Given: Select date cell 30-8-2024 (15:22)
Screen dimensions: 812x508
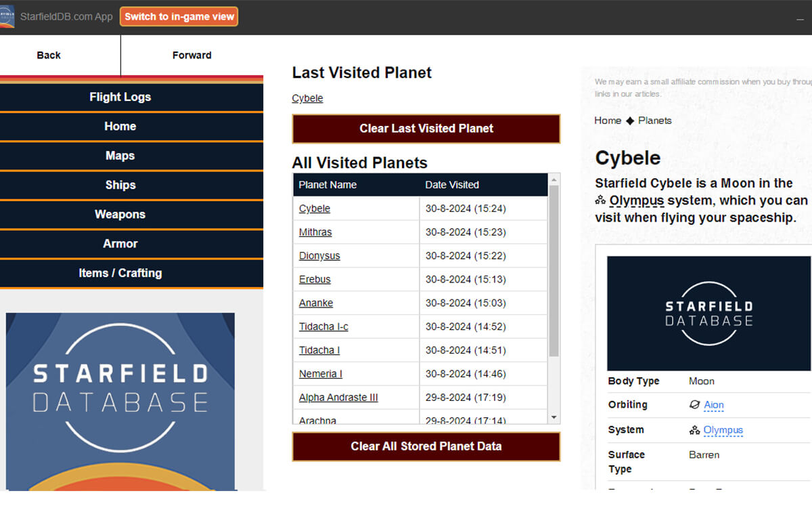Looking at the screenshot, I should click(x=483, y=256).
